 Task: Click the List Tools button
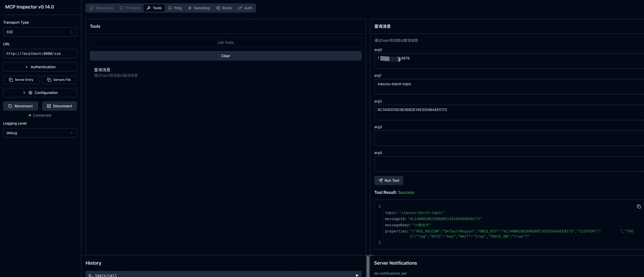click(226, 42)
